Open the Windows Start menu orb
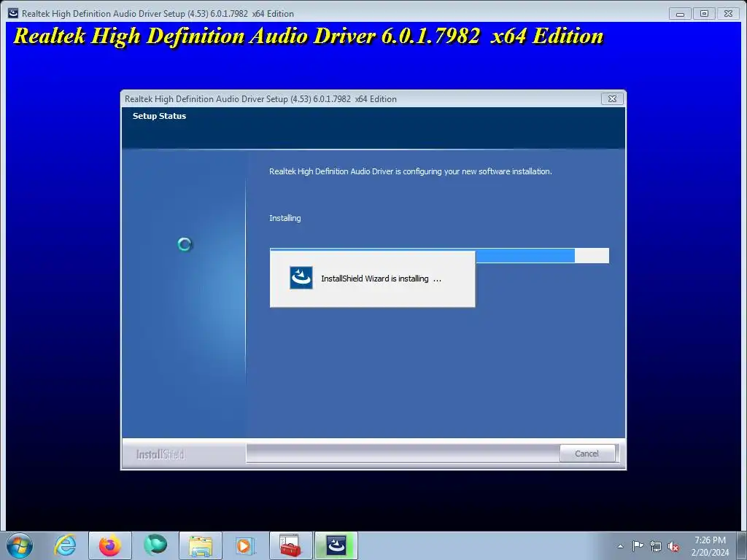747x560 pixels. coord(20,545)
